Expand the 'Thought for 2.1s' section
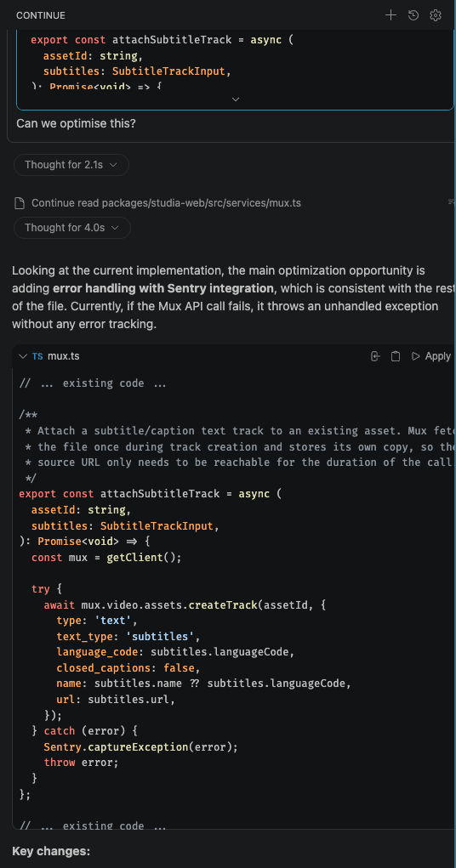 click(71, 165)
